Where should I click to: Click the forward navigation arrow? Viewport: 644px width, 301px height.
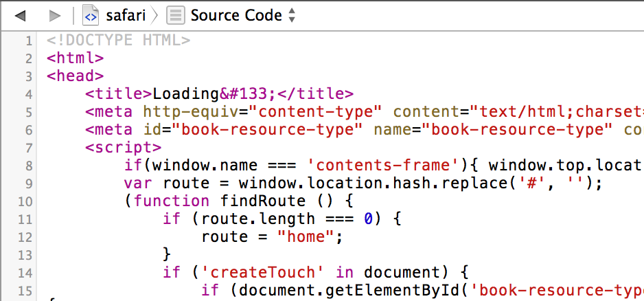point(55,15)
